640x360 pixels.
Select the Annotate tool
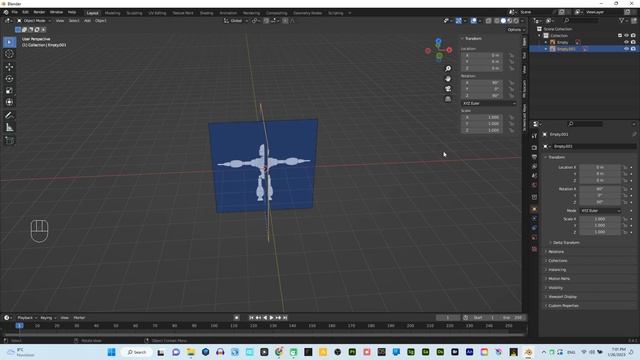point(9,116)
